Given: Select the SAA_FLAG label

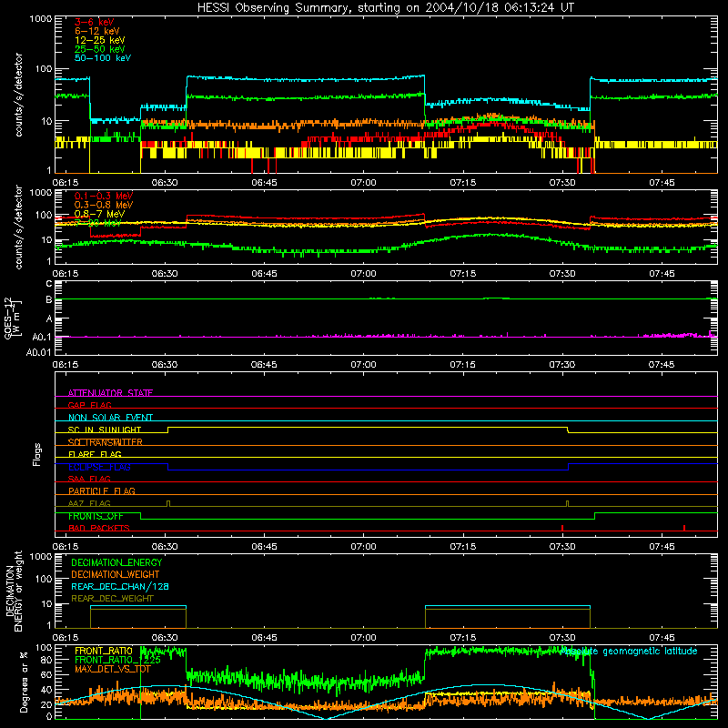Looking at the screenshot, I should (89, 479).
